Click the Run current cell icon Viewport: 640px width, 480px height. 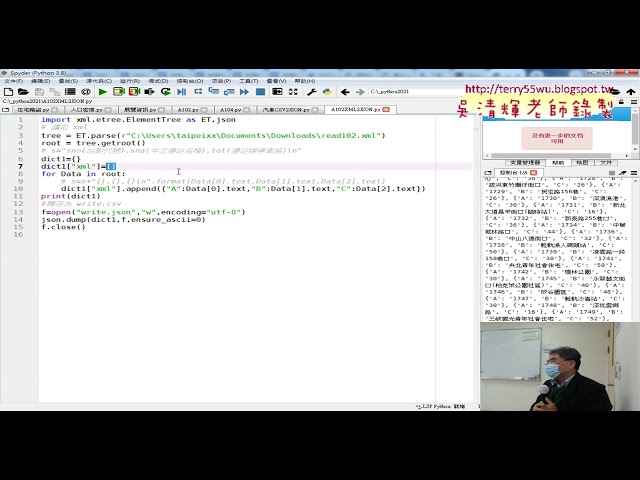[120, 92]
